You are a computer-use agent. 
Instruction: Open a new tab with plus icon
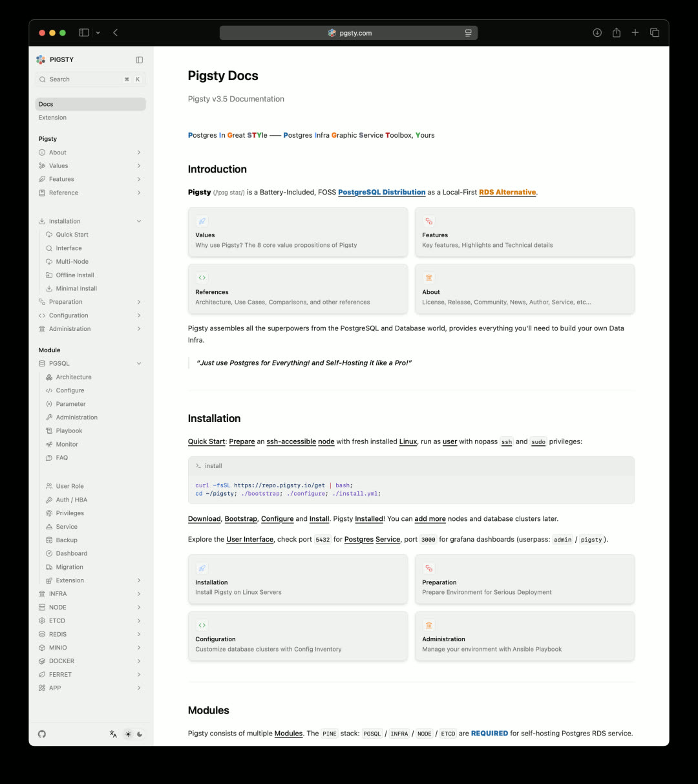pyautogui.click(x=635, y=33)
